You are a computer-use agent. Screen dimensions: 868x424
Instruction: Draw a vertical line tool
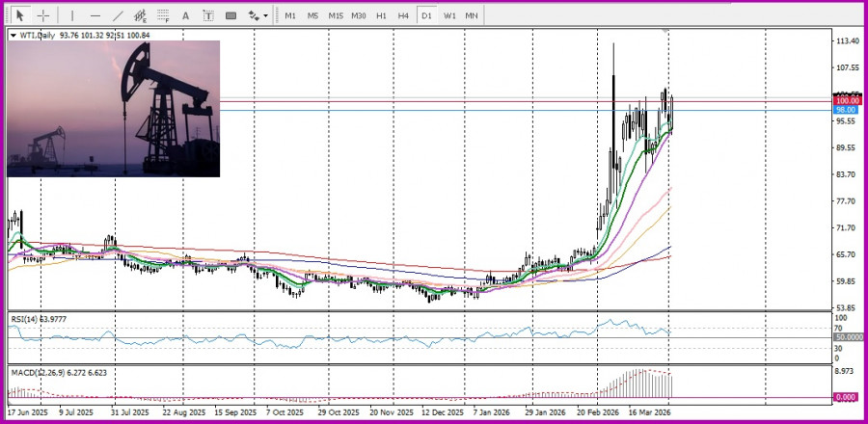[71, 15]
